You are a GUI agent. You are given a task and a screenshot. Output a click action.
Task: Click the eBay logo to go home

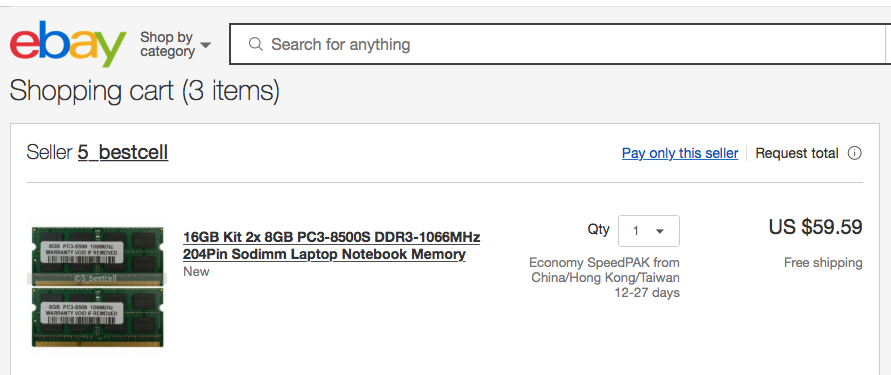[68, 44]
